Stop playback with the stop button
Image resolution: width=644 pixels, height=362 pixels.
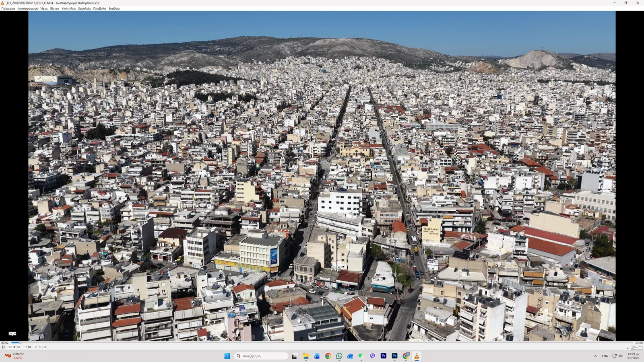[14, 347]
